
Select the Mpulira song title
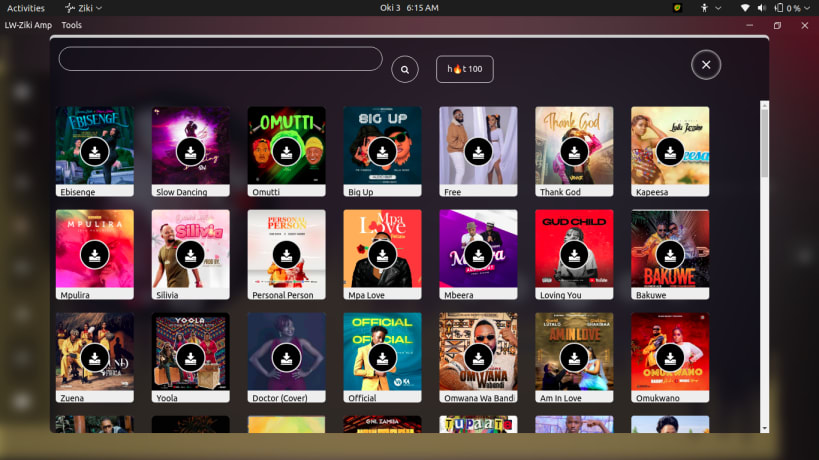[x=75, y=295]
